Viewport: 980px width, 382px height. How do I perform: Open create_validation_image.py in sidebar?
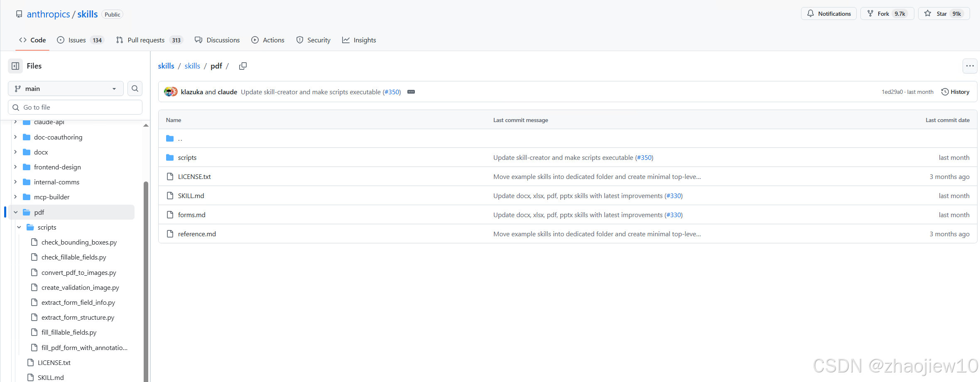80,287
